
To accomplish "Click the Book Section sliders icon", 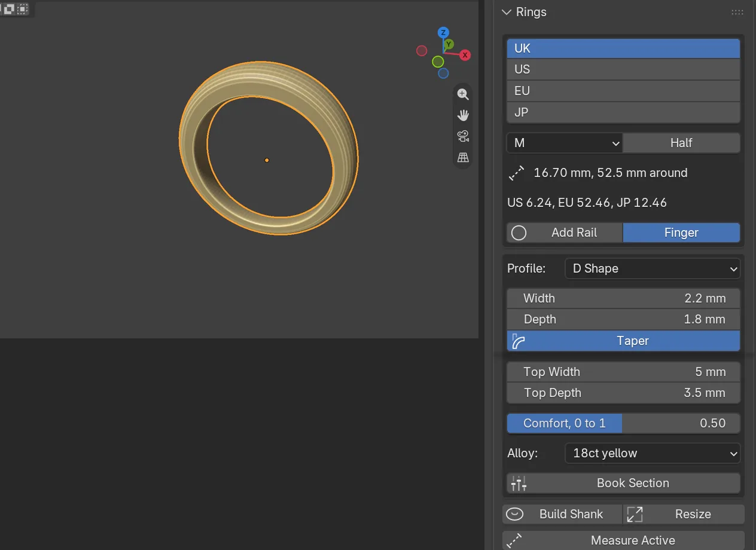I will (x=519, y=483).
